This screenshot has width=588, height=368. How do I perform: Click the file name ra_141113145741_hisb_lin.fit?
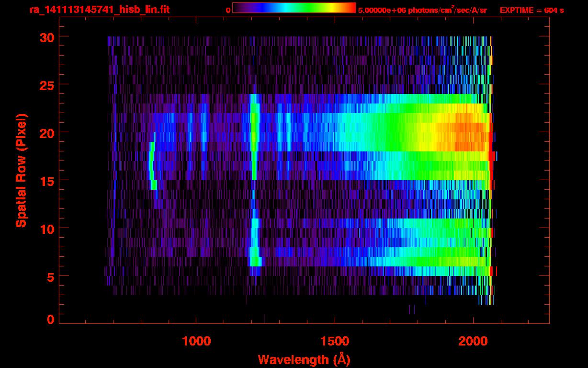coord(99,10)
